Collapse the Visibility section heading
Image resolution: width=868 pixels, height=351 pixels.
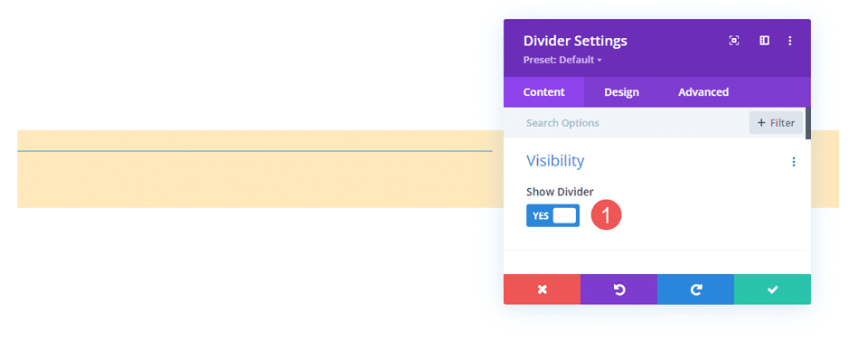click(x=554, y=161)
